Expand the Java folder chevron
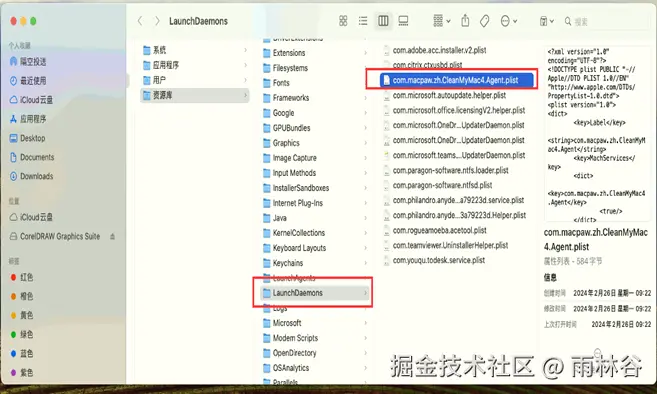657x394 pixels. point(365,218)
